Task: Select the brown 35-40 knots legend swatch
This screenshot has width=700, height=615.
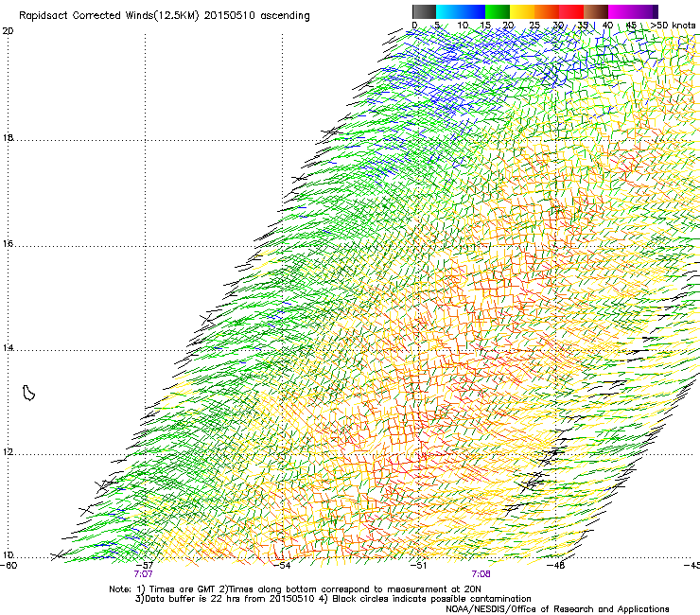Action: coord(596,11)
